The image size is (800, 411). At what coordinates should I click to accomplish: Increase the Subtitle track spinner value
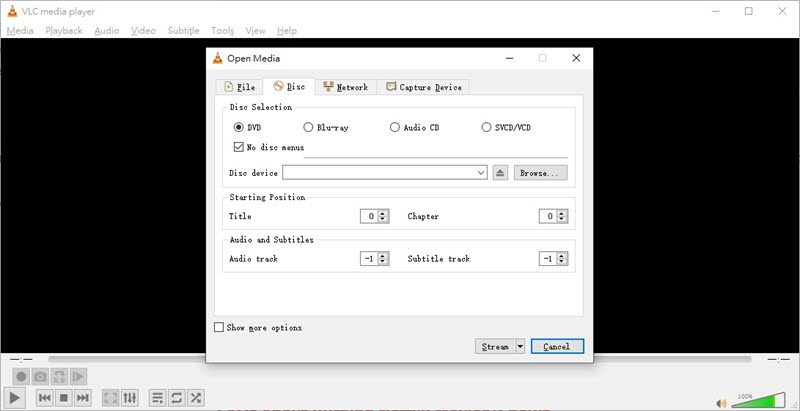tap(562, 255)
